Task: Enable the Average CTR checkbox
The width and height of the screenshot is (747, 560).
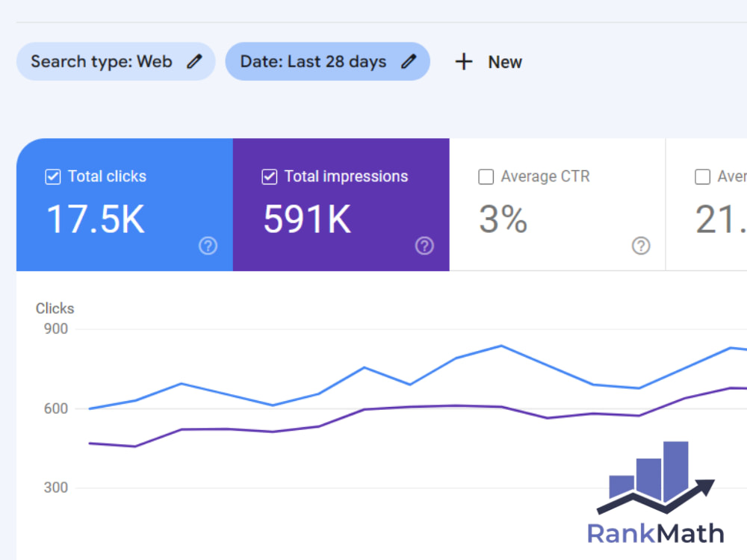Action: (486, 177)
